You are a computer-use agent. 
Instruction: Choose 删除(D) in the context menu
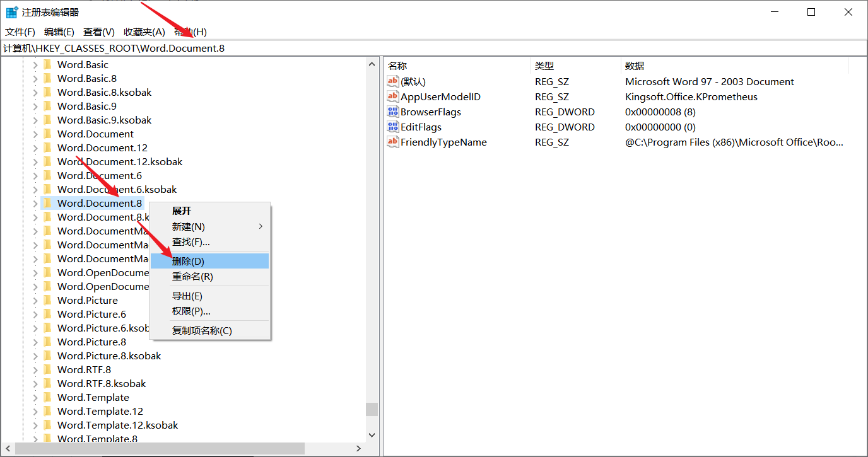(209, 261)
